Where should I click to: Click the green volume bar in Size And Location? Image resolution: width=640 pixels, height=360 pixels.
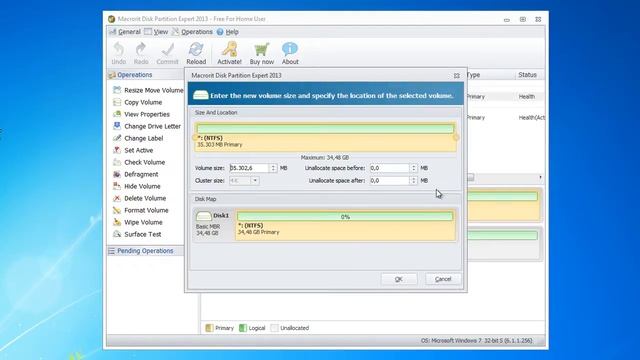click(325, 129)
